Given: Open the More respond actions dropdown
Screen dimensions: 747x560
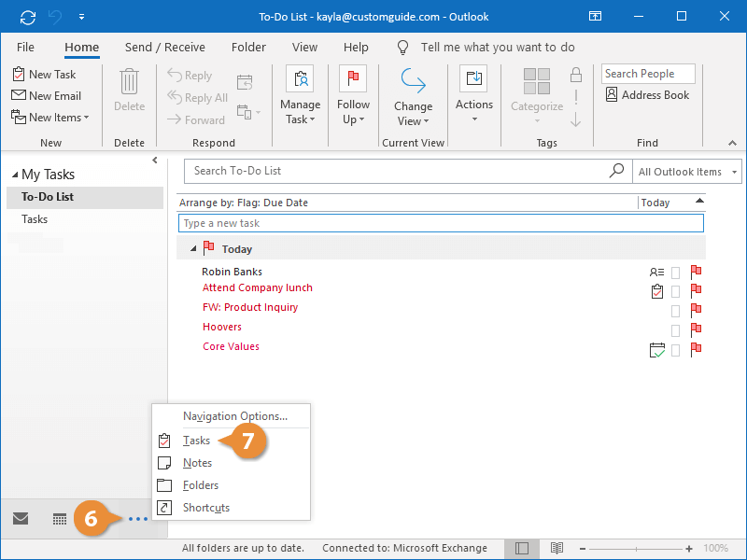Looking at the screenshot, I should pos(248,112).
